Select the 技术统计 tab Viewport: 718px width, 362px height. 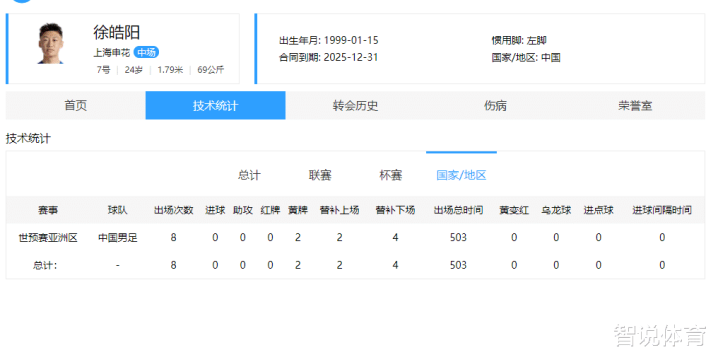216,106
